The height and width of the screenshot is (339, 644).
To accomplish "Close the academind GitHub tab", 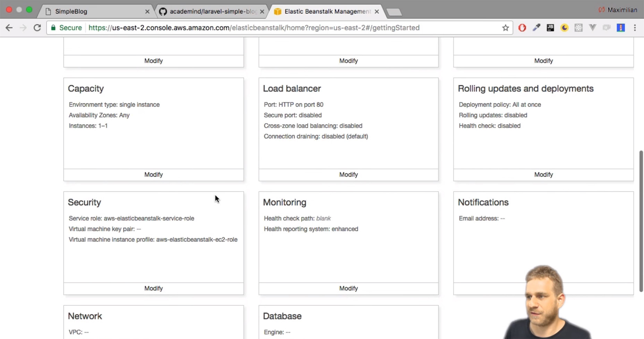I will tap(262, 11).
